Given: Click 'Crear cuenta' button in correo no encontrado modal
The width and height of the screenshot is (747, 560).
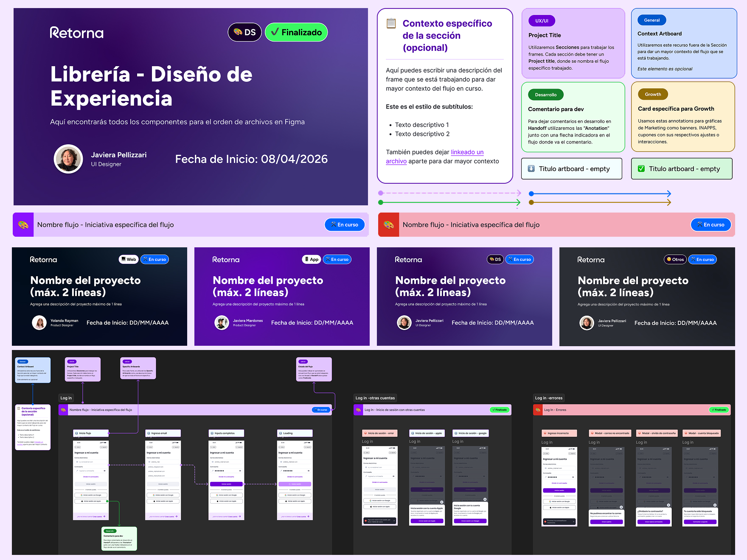Looking at the screenshot, I should coord(607,522).
